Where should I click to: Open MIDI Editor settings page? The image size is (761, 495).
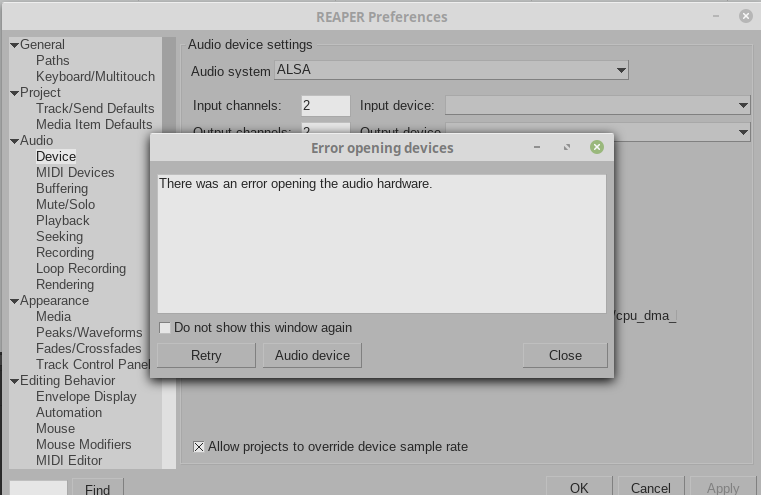[69, 461]
